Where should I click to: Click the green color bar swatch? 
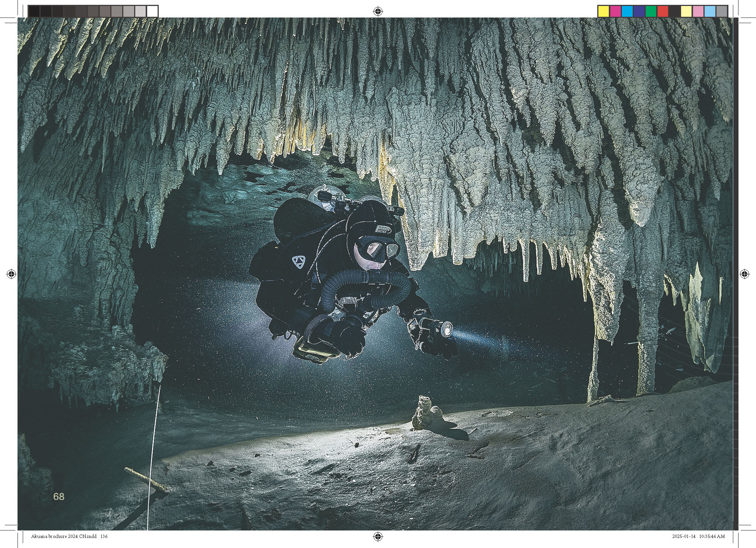(x=651, y=12)
